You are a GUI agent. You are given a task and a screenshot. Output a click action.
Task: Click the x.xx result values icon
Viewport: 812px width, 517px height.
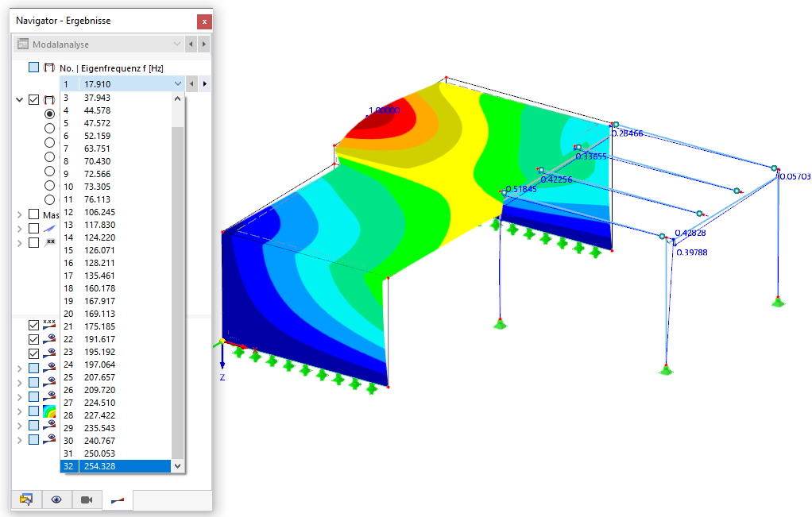(x=49, y=325)
